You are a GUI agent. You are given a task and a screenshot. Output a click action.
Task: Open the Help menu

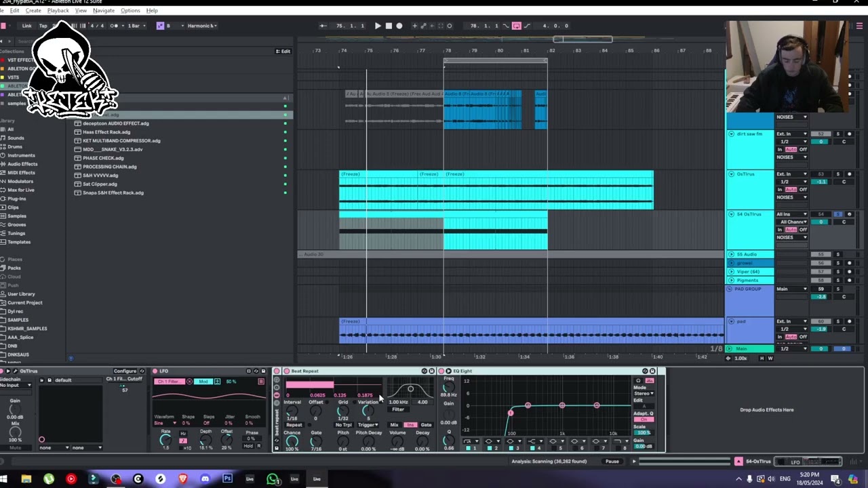[x=152, y=11]
